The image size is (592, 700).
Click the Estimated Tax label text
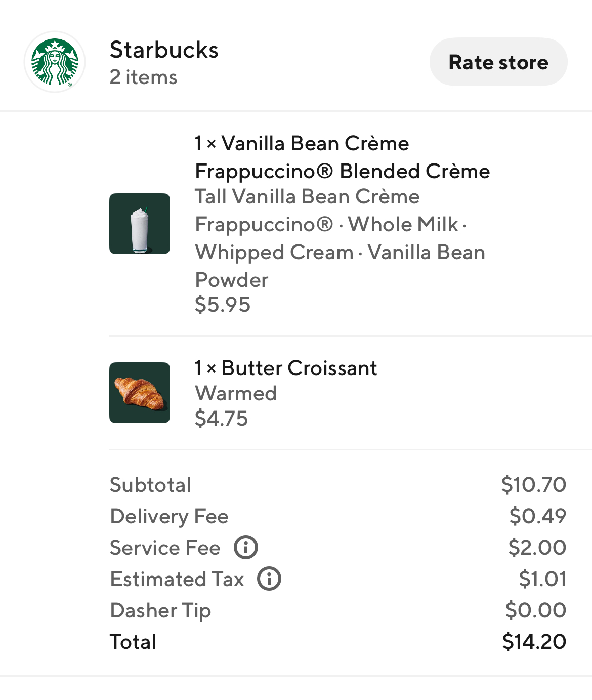(x=177, y=579)
